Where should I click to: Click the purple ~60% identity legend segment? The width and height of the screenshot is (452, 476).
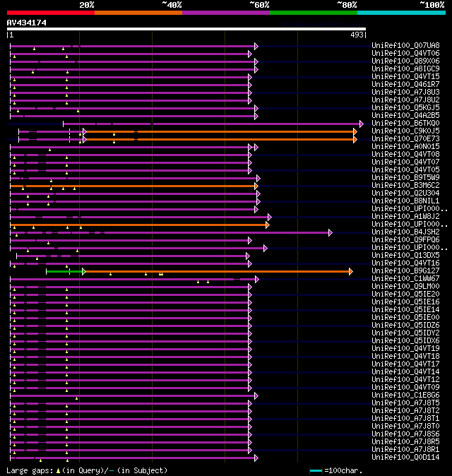coord(226,13)
